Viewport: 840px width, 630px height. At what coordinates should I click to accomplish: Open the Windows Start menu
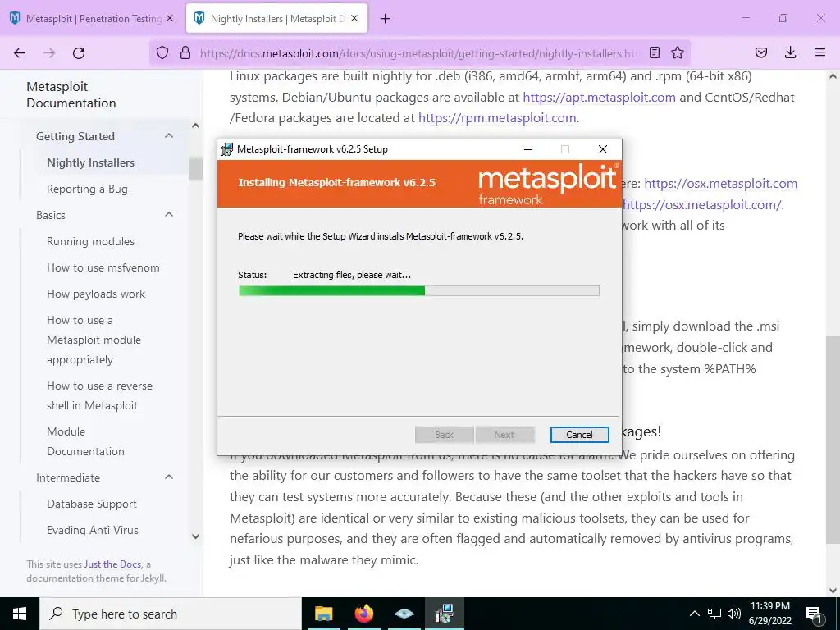20,614
